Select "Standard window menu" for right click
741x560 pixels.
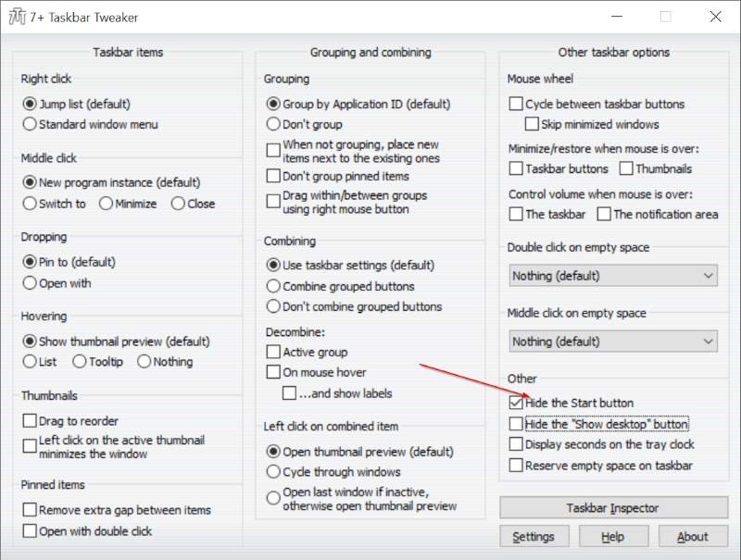30,124
